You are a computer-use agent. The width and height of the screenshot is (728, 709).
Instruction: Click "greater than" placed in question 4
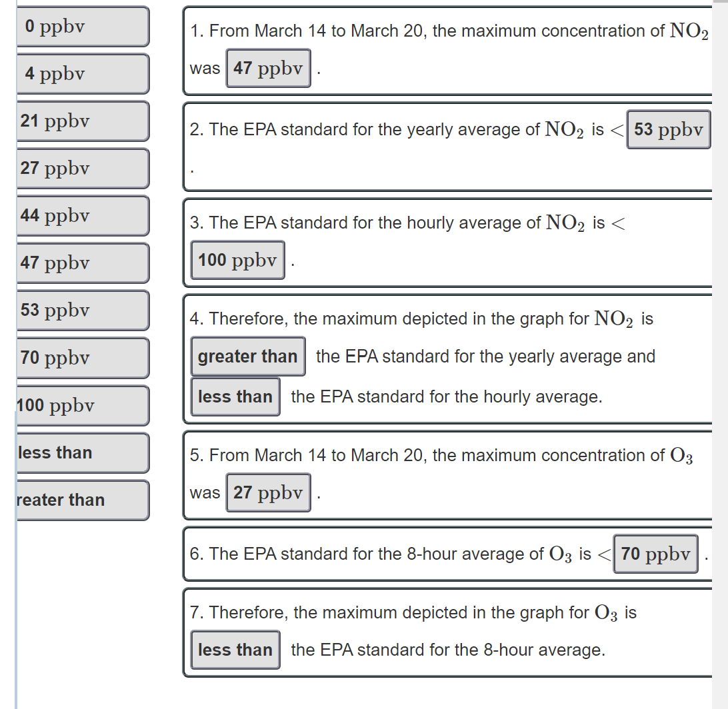pos(247,356)
